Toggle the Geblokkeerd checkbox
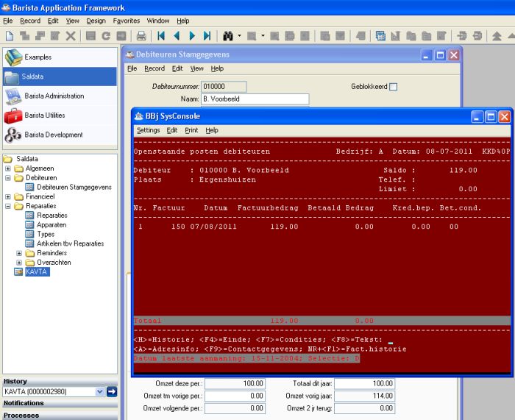This screenshot has height=420, width=515. point(393,87)
